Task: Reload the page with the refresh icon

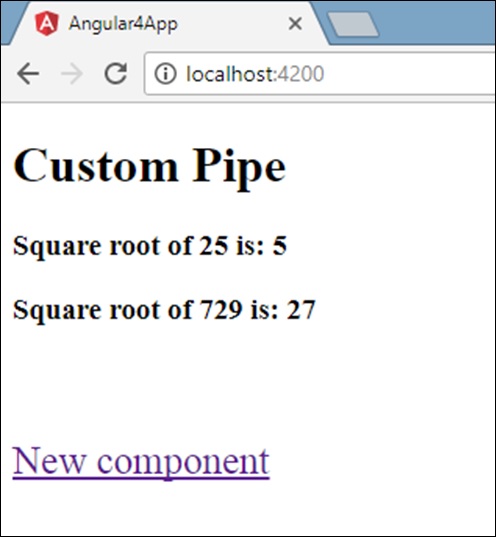Action: tap(116, 73)
